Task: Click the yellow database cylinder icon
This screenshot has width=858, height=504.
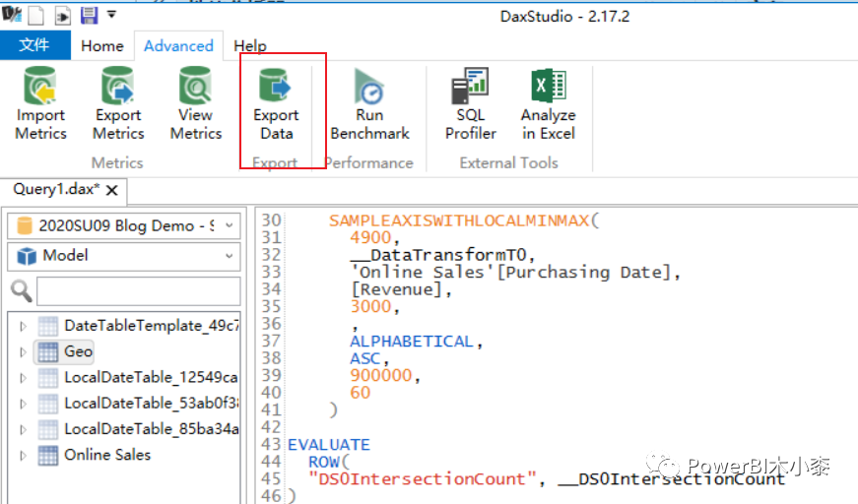Action: click(24, 225)
